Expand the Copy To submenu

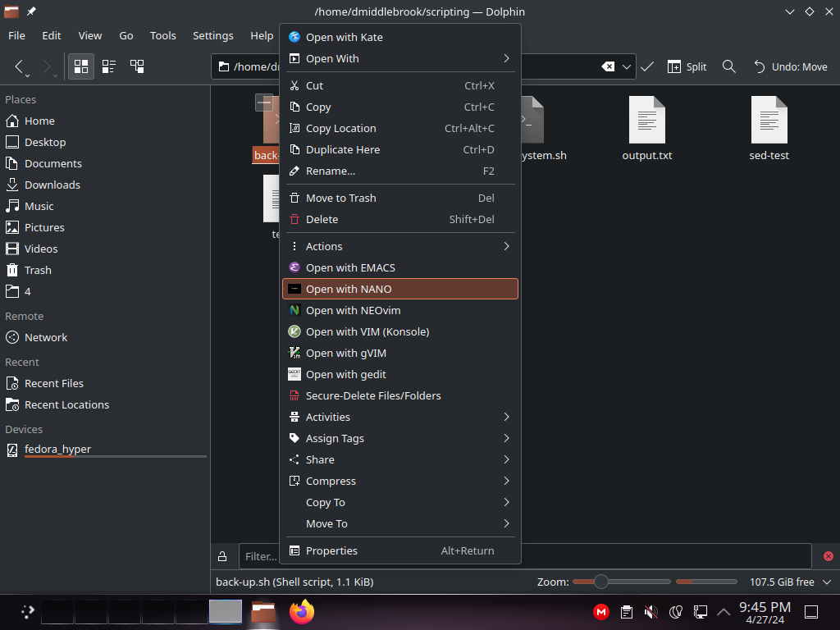coord(506,503)
